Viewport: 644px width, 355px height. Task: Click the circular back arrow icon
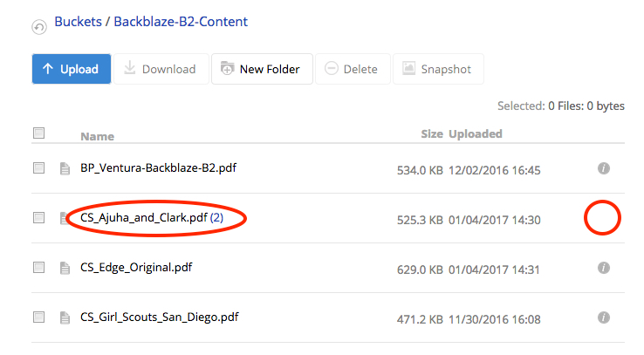(39, 28)
